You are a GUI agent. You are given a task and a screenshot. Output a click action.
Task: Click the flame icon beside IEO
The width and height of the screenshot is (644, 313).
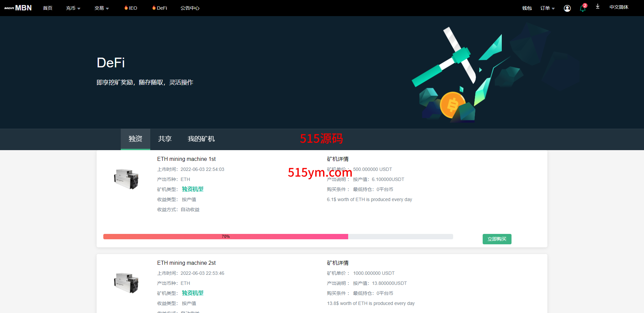coord(126,8)
